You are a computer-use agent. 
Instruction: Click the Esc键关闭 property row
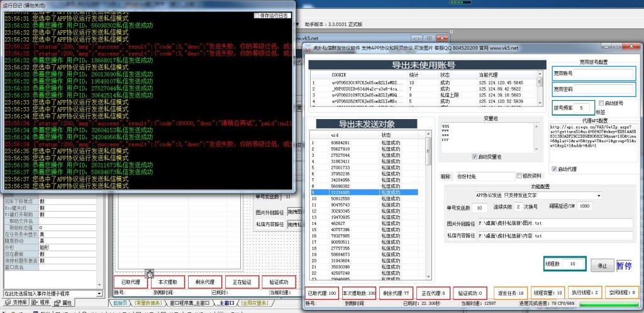(x=50, y=208)
